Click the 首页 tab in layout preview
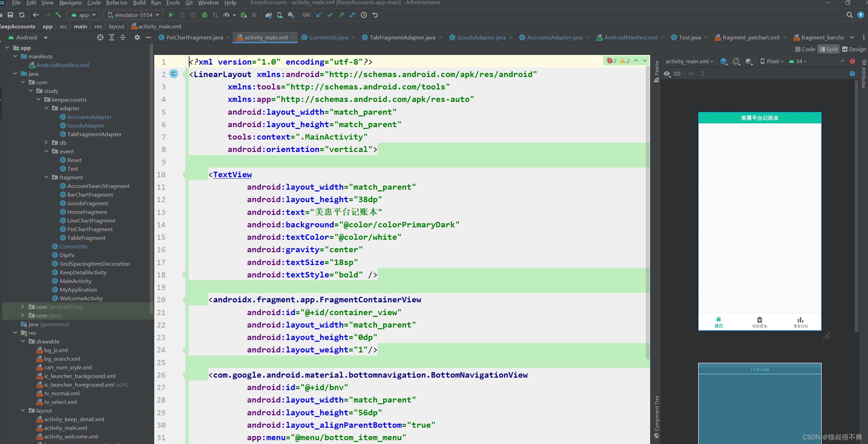Viewport: 868px width, 444px height. click(719, 322)
